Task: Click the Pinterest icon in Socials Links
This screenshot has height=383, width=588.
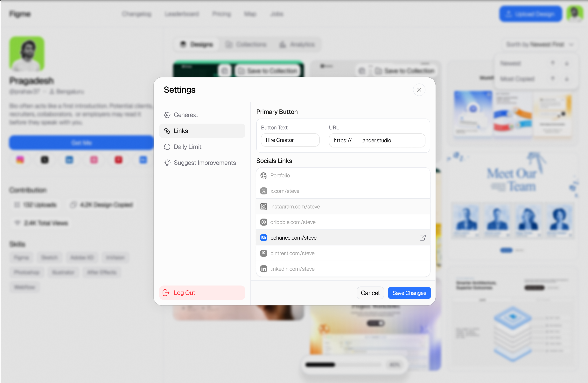Action: click(x=264, y=253)
